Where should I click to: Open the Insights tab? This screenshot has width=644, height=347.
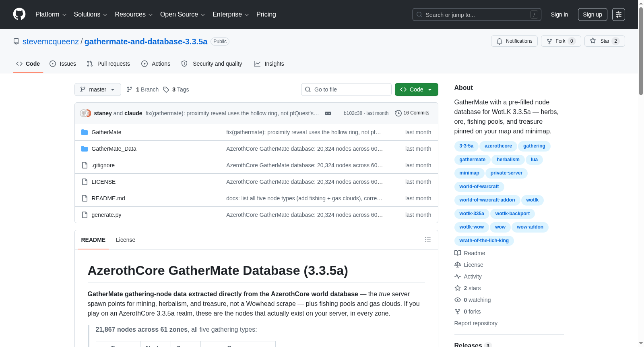coord(269,64)
